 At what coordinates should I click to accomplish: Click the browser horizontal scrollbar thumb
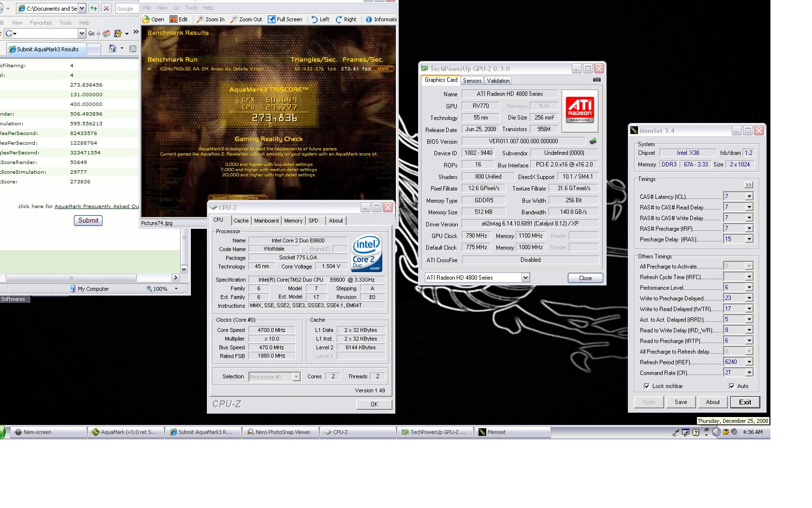71,278
